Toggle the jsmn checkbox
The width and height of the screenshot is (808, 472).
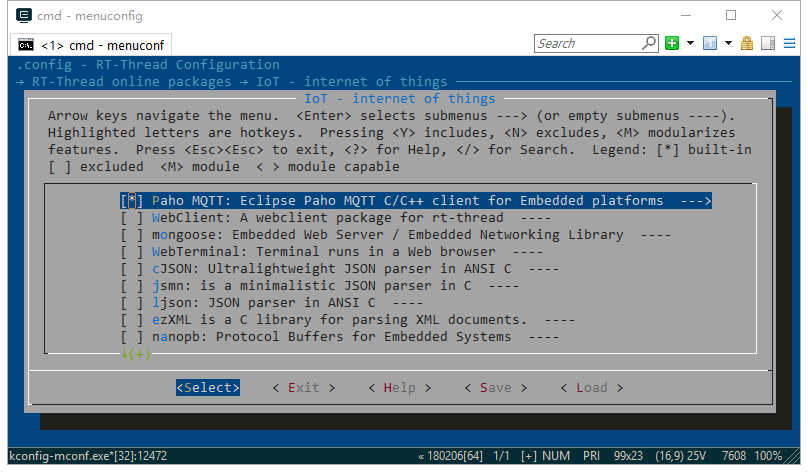131,285
